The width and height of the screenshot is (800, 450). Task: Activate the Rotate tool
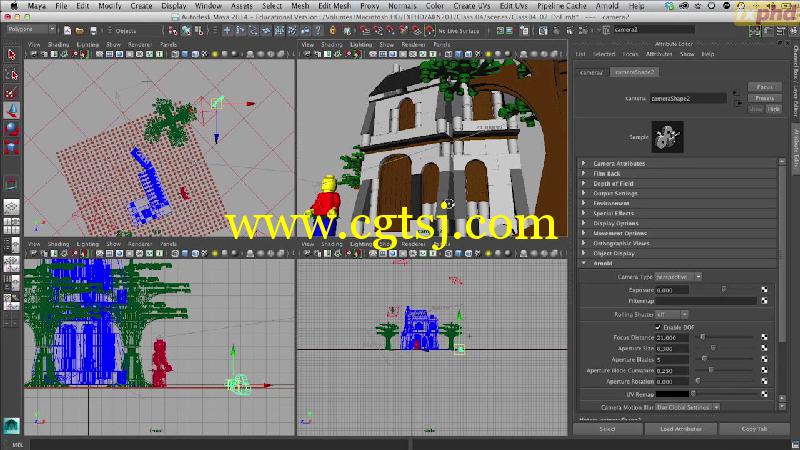pyautogui.click(x=12, y=129)
